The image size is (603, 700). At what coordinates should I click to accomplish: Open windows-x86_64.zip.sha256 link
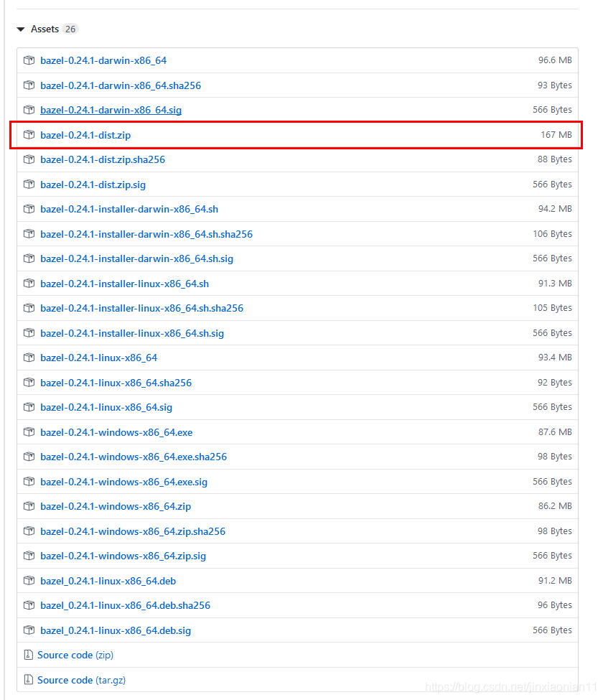tap(133, 531)
